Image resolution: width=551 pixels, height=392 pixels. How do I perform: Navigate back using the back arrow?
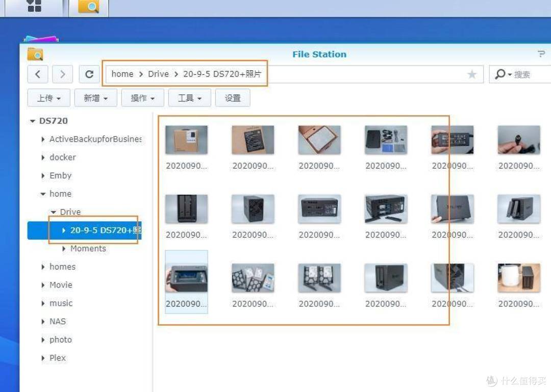tap(38, 74)
